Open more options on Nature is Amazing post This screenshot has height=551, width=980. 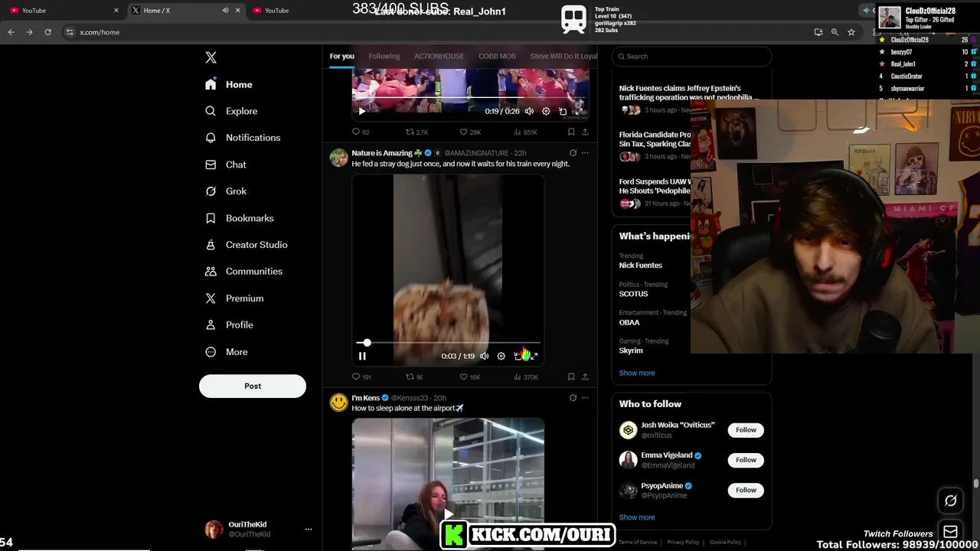(585, 153)
